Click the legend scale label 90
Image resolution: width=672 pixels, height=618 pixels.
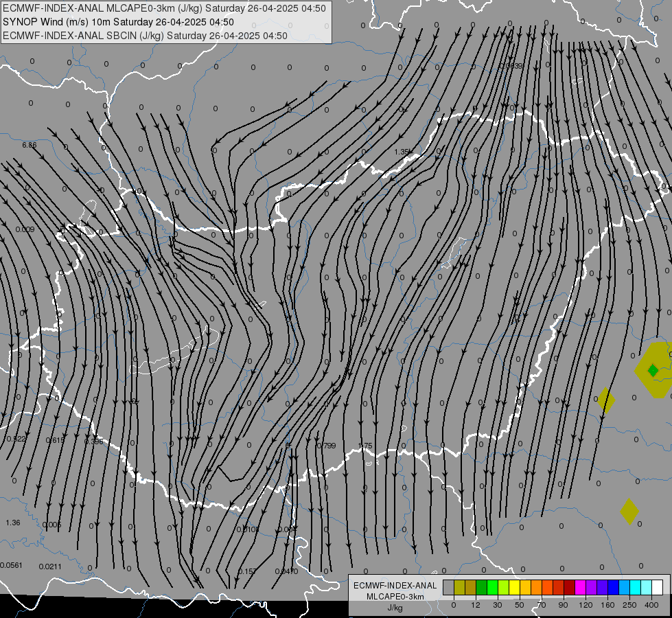click(563, 605)
